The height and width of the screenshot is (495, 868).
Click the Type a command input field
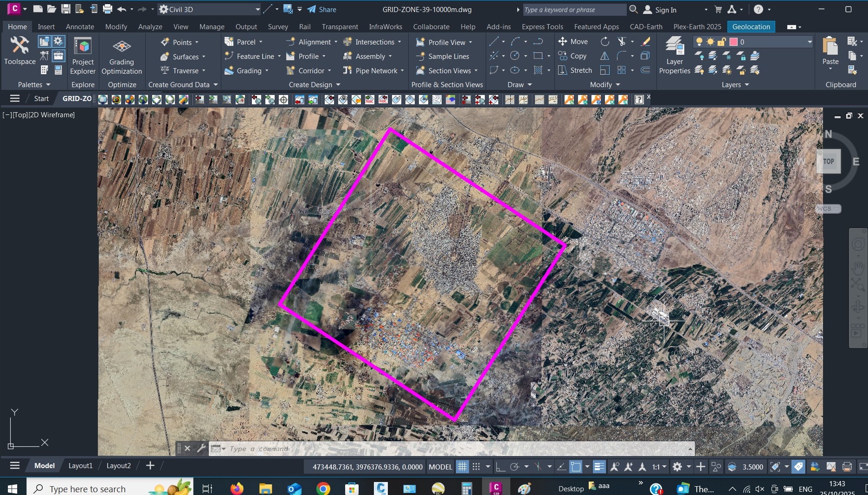418,449
